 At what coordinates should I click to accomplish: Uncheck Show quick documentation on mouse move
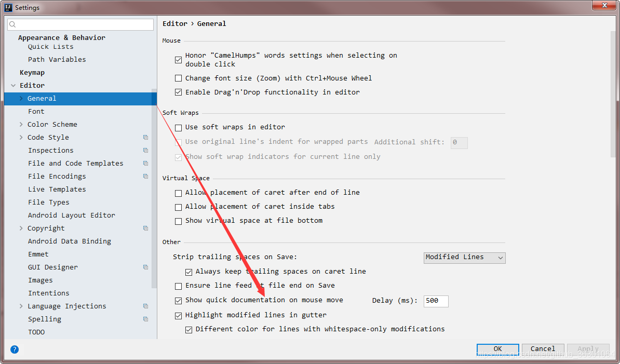(178, 301)
